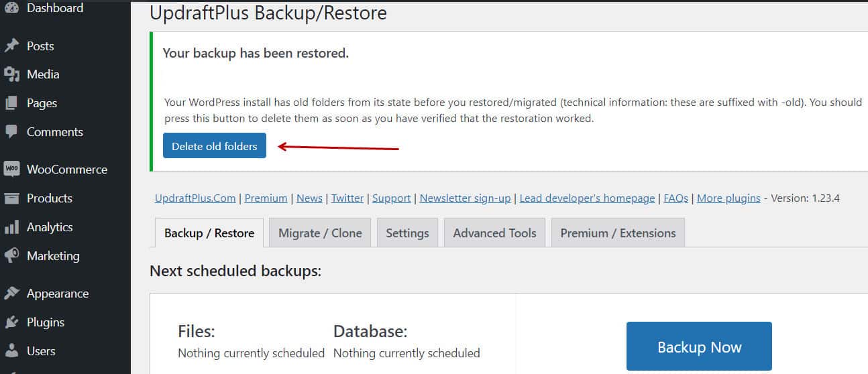The width and height of the screenshot is (868, 374).
Task: Open the Settings tab
Action: pyautogui.click(x=407, y=233)
